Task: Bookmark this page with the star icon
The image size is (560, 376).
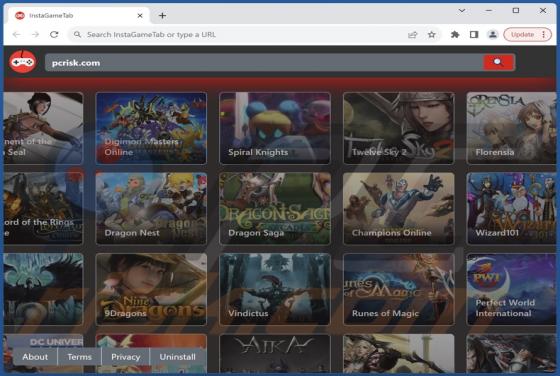Action: click(x=431, y=35)
